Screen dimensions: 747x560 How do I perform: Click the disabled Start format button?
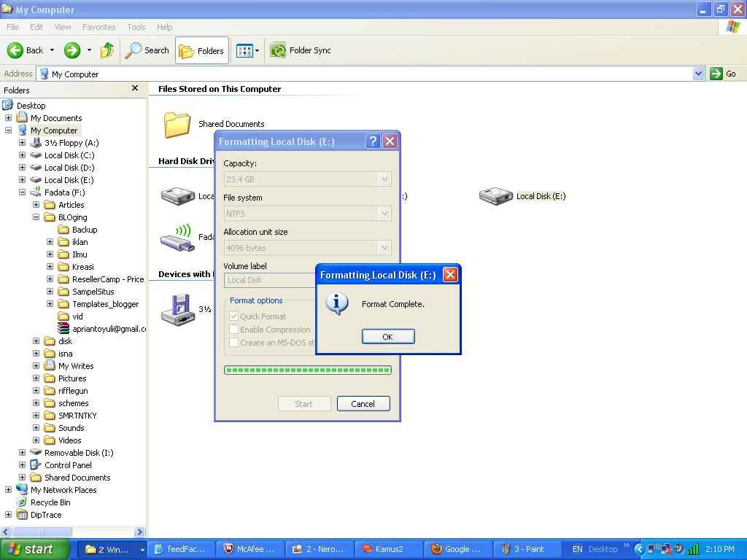pos(304,404)
